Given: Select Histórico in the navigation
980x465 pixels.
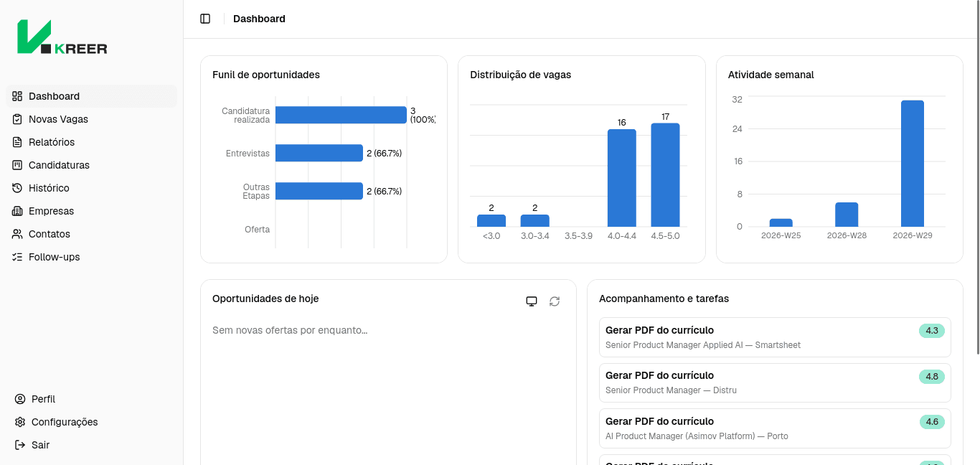Looking at the screenshot, I should pyautogui.click(x=91, y=188).
